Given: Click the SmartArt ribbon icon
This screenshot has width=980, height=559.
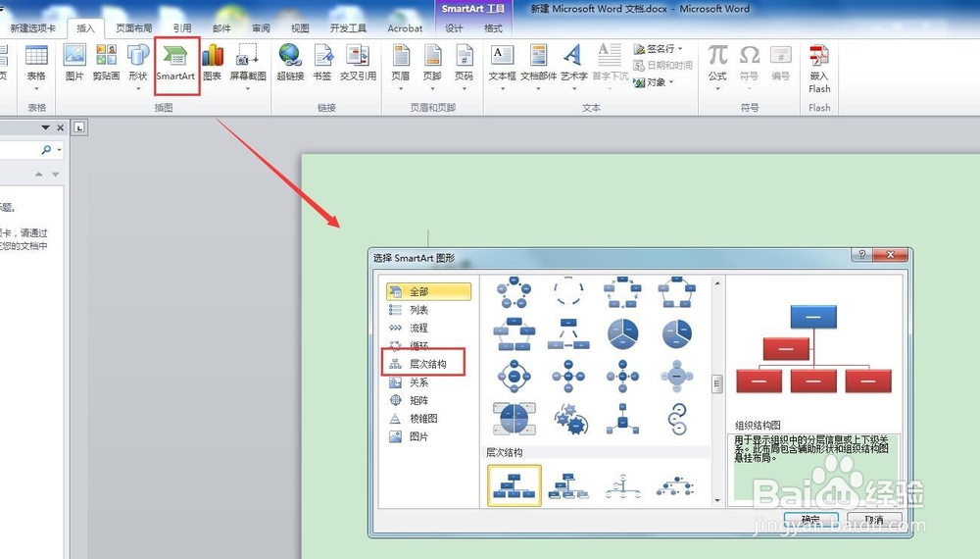Looking at the screenshot, I should [175, 63].
